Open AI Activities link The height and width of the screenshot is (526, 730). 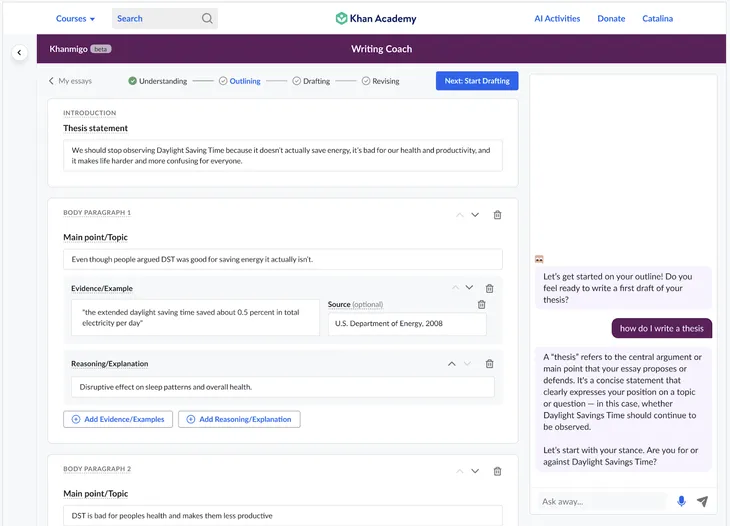point(557,19)
